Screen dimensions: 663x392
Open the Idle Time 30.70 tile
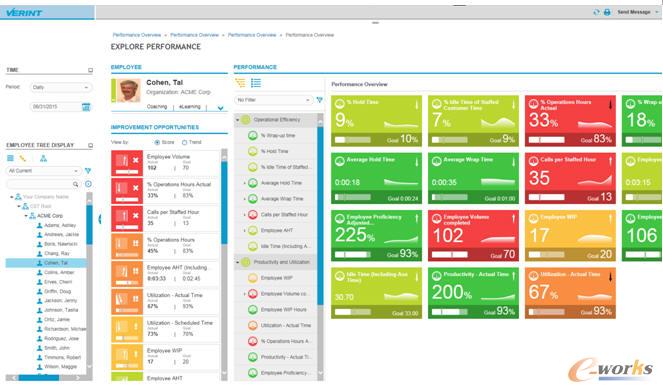[x=376, y=293]
